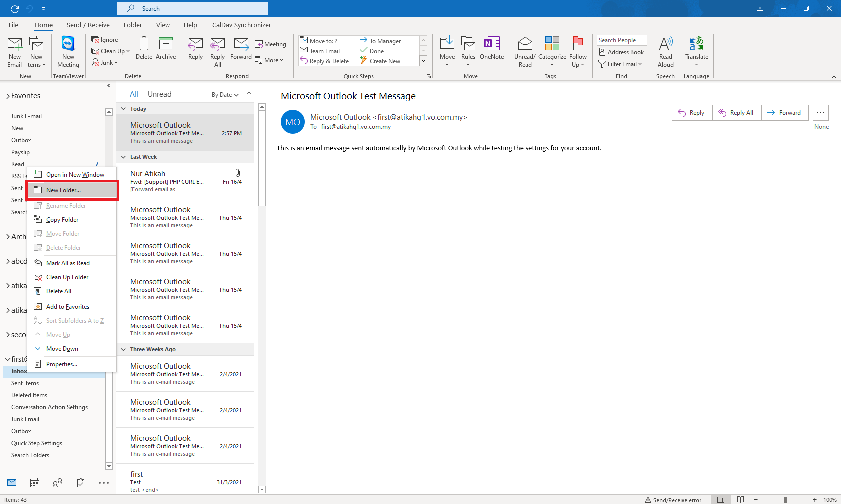Toggle Unread/Read status of message
Image resolution: width=841 pixels, height=504 pixels.
point(525,52)
